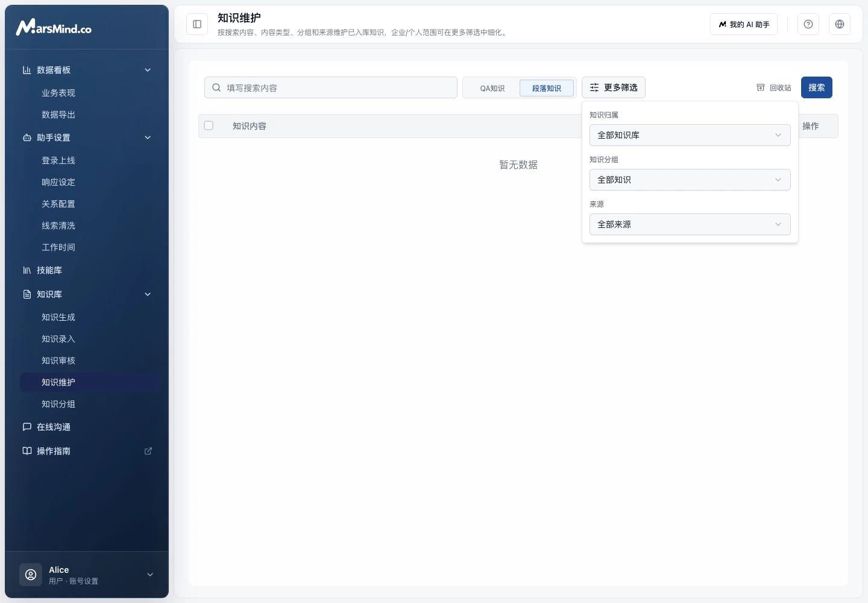Click the 暂无数据 empty message
The height and width of the screenshot is (603, 868).
(518, 165)
